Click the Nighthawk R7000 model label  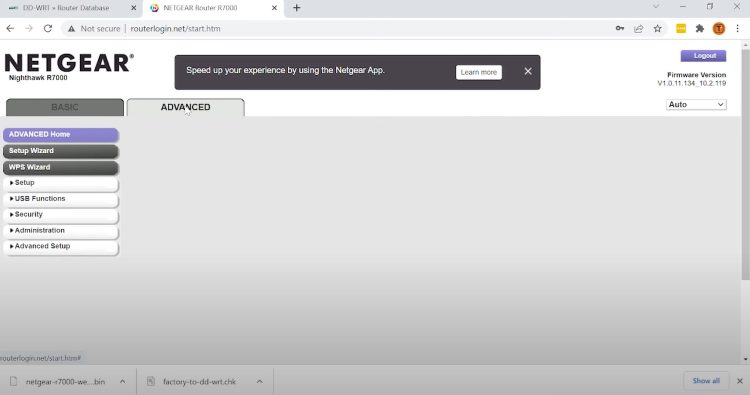pyautogui.click(x=38, y=78)
